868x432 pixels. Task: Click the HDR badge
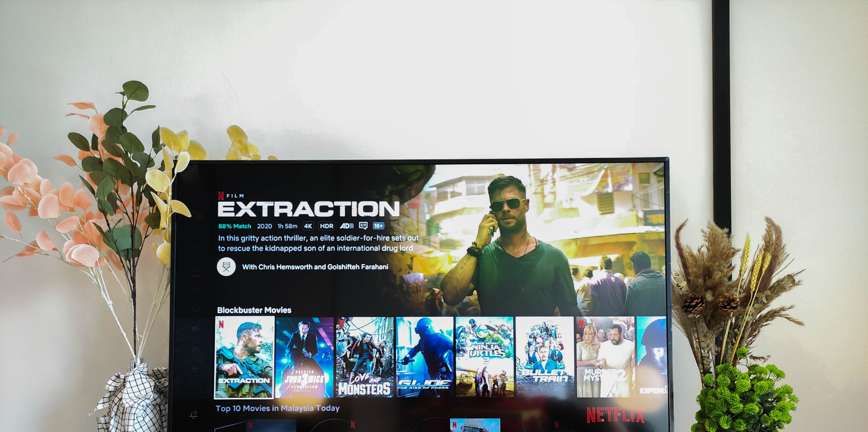(326, 226)
